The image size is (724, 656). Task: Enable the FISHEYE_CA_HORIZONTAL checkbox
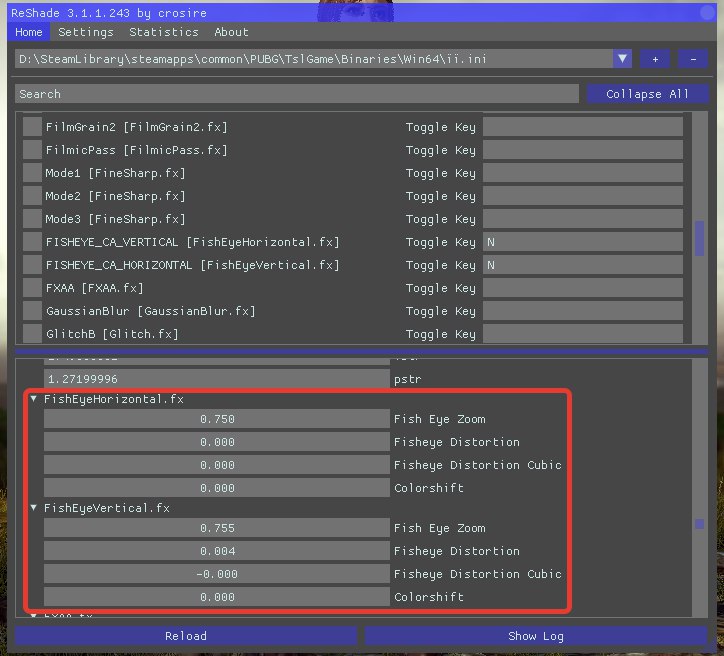tap(32, 265)
